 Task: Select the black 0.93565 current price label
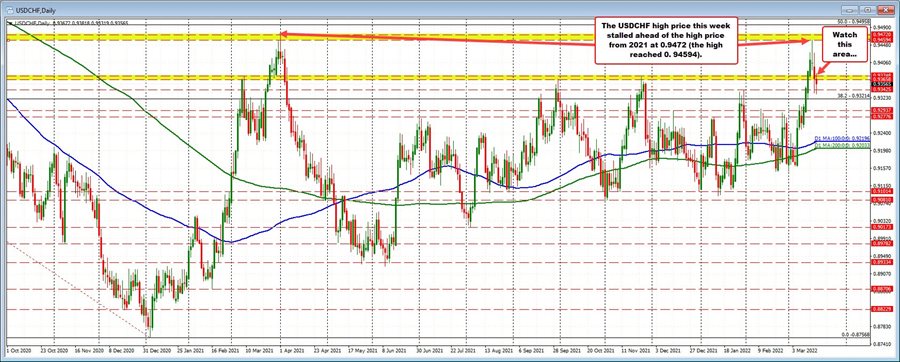881,84
